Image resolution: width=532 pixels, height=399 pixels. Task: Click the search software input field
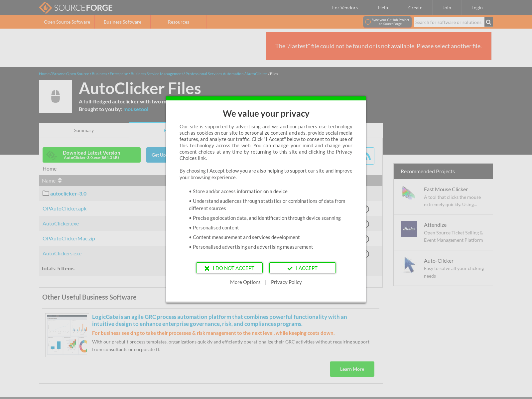tap(449, 22)
